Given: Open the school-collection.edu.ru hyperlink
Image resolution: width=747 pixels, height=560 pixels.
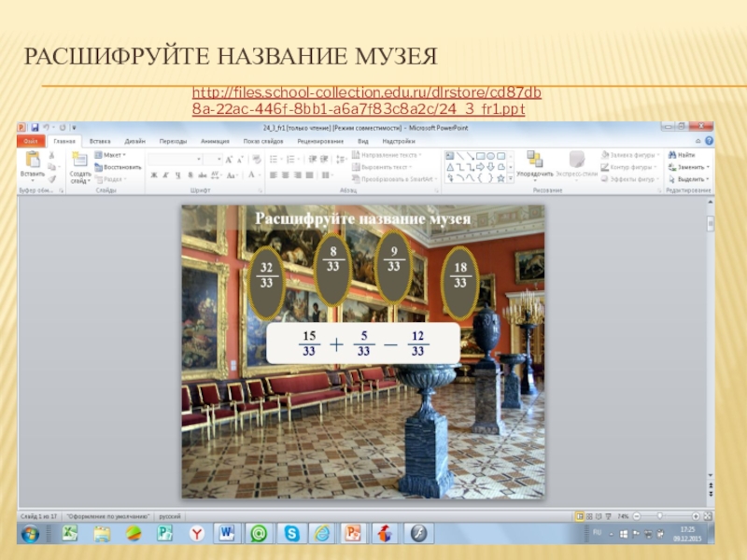Looking at the screenshot, I should coord(366,102).
